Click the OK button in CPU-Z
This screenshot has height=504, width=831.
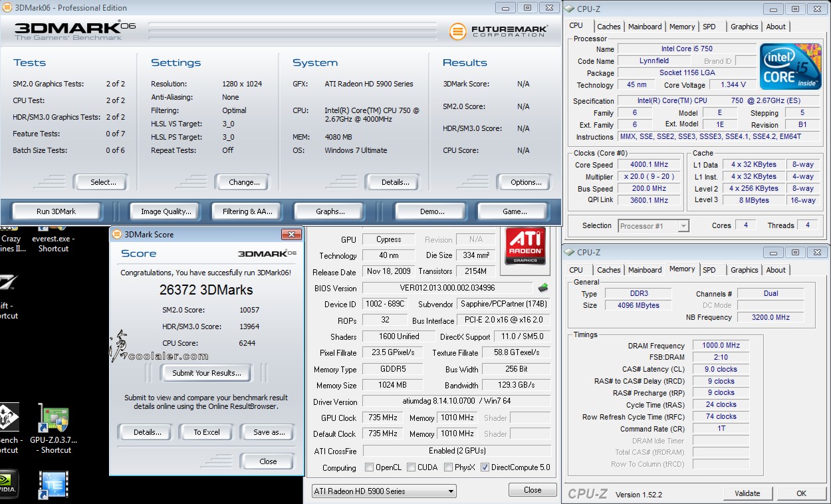[x=801, y=493]
